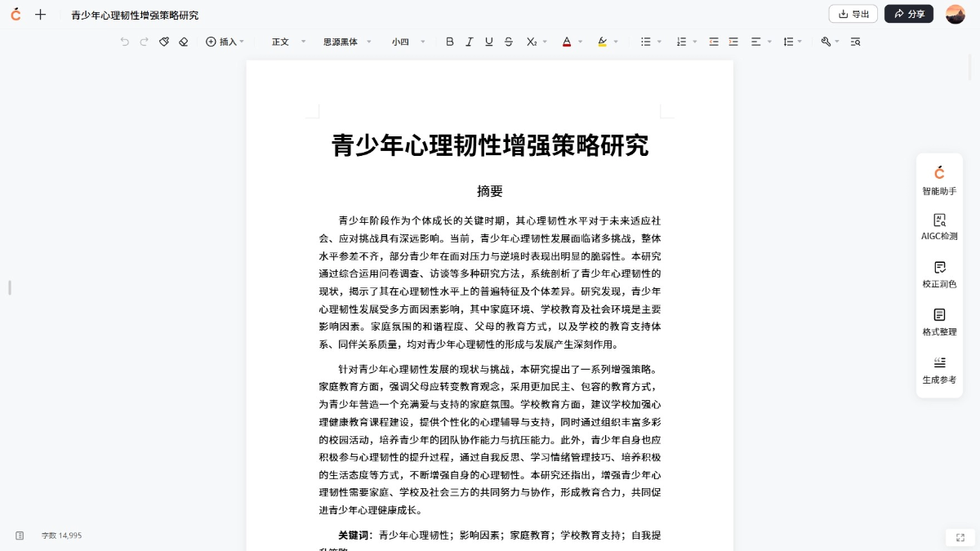
Task: Open 生成参考 reference generator in the sidebar
Action: pyautogui.click(x=939, y=369)
